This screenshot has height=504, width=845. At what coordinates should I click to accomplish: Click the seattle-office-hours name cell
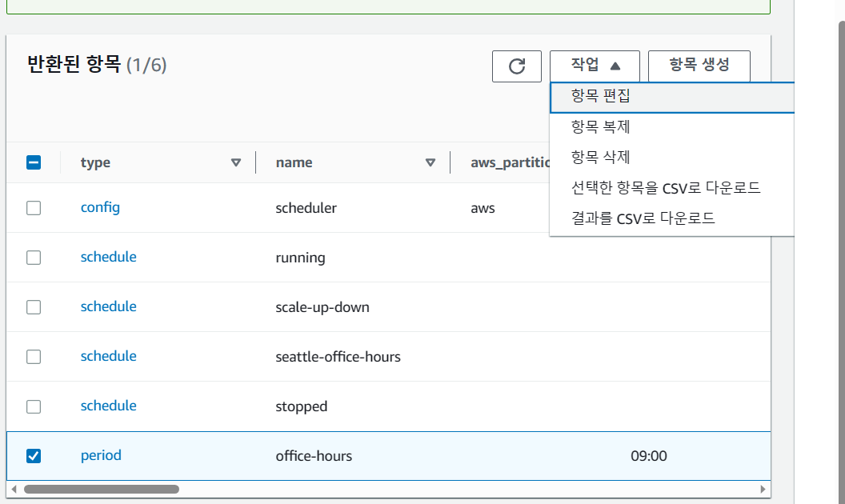click(x=338, y=357)
